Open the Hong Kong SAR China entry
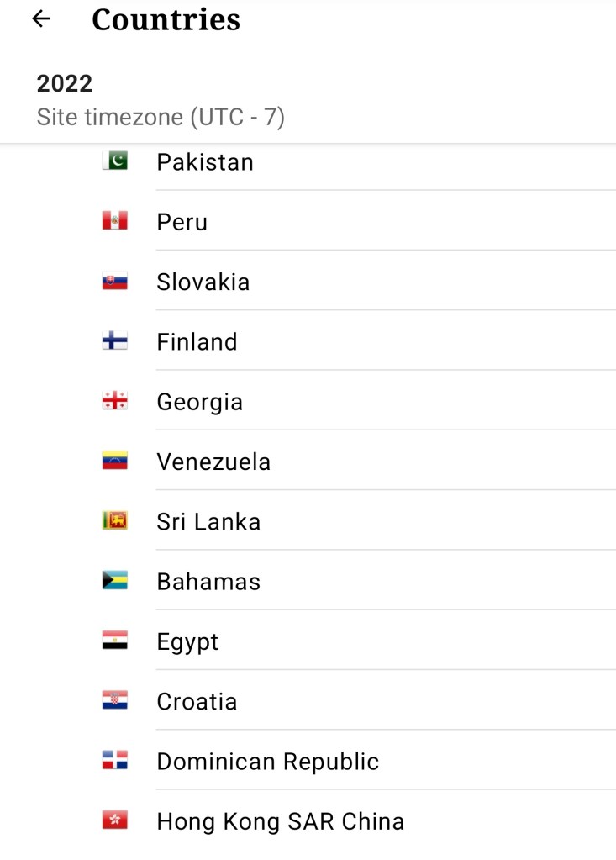 [x=281, y=821]
